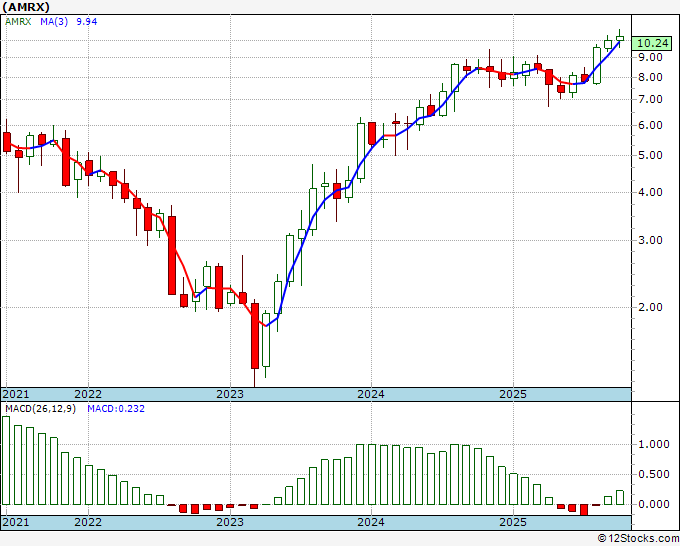
Task: Click 2024 on the MACD panel timeline
Action: [371, 522]
